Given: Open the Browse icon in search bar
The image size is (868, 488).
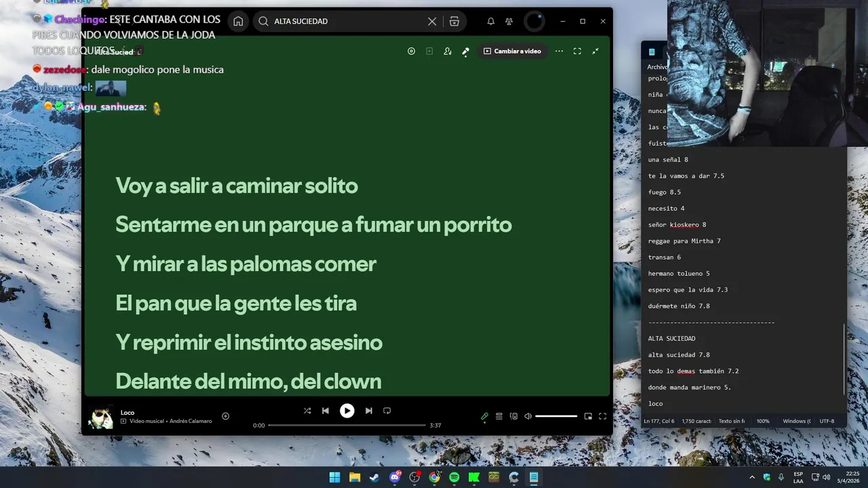Looking at the screenshot, I should 454,21.
